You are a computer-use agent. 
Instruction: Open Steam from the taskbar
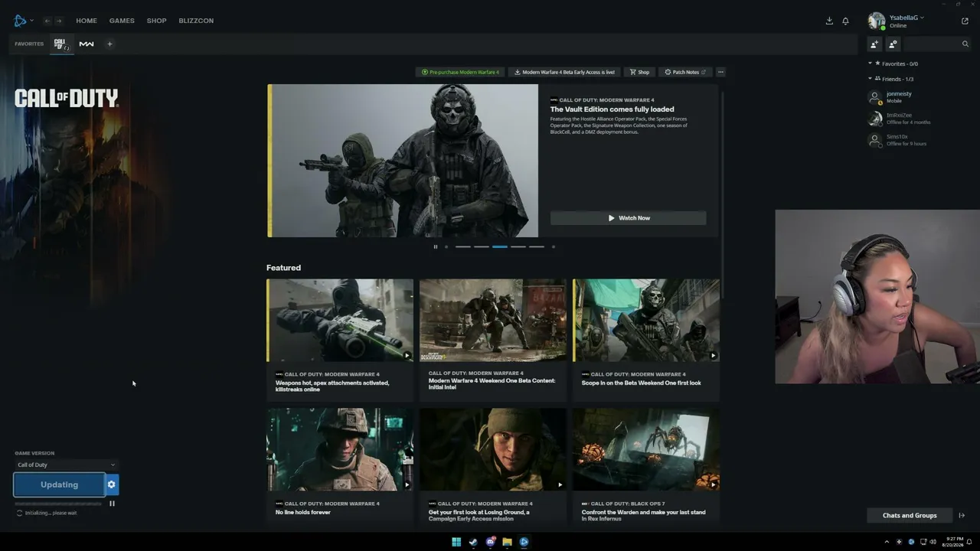coord(473,542)
